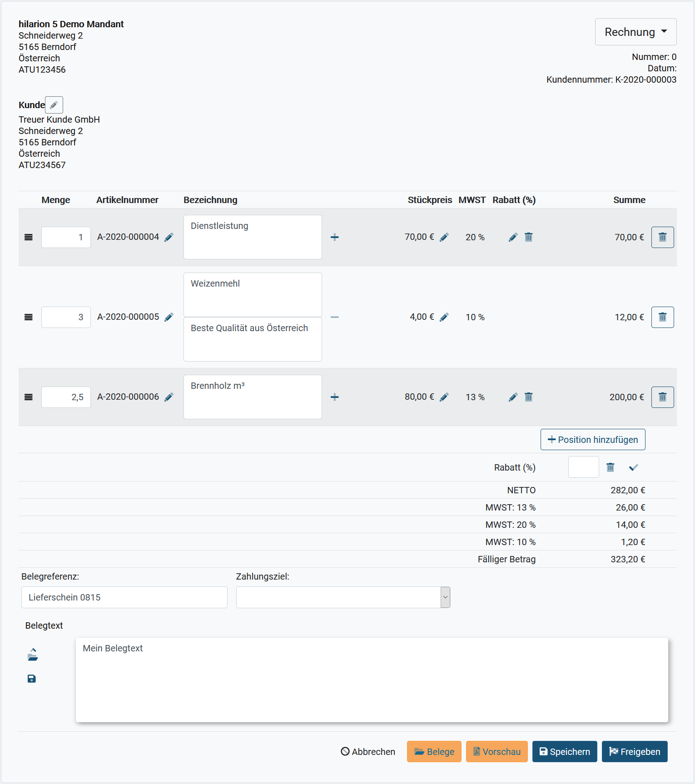Save Belegtext template via floppy icon
695x784 pixels.
coord(32,679)
